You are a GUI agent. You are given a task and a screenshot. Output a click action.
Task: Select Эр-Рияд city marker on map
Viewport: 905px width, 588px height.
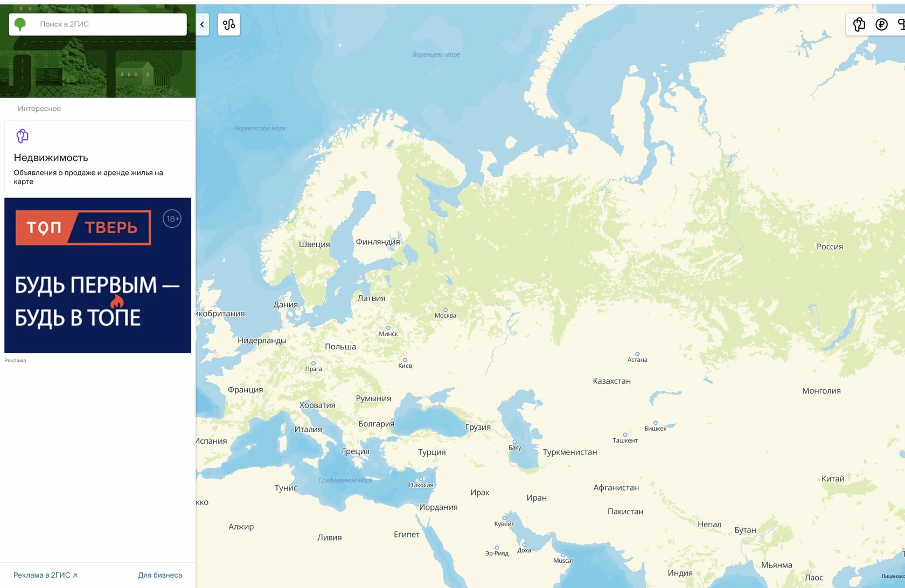pos(497,548)
